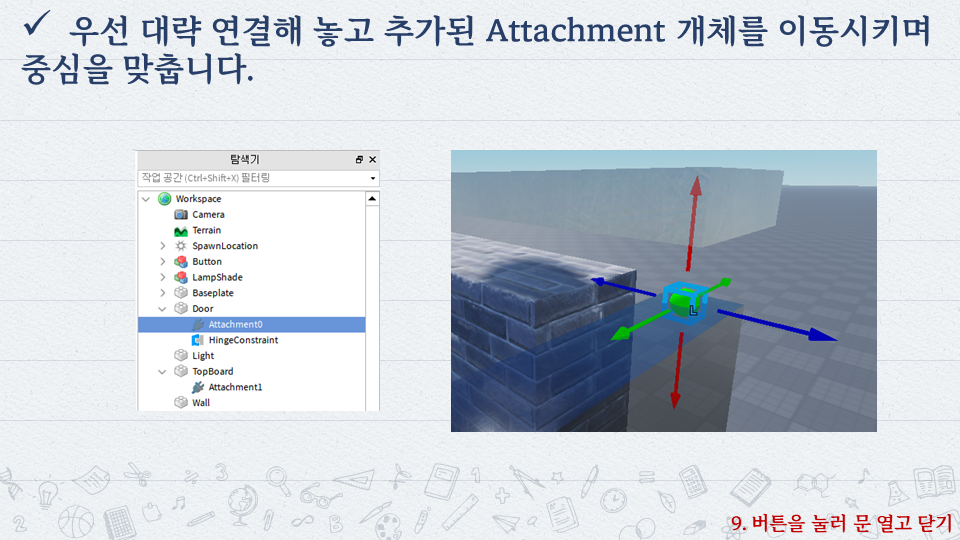Click the LampShade model icon
This screenshot has height=540, width=960.
181,277
